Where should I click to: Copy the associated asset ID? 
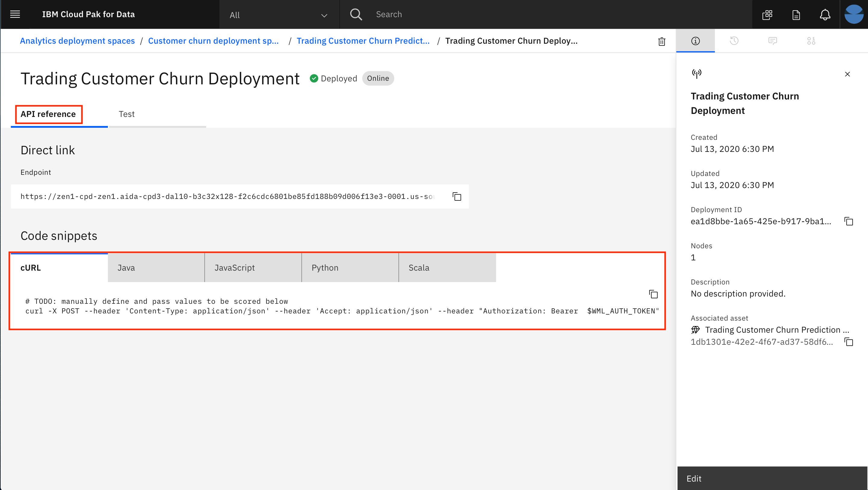pyautogui.click(x=848, y=342)
